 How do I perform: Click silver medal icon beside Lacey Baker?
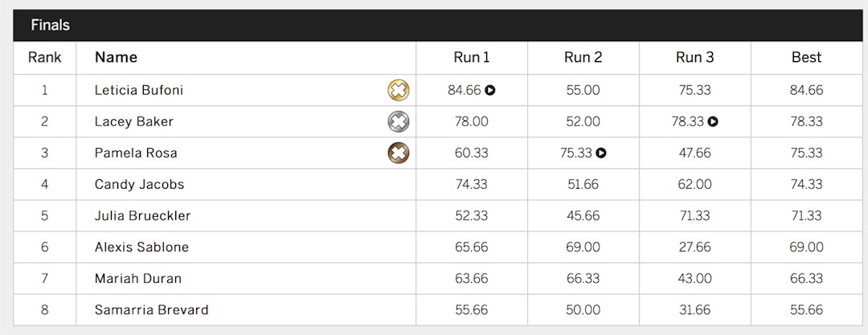pyautogui.click(x=398, y=121)
